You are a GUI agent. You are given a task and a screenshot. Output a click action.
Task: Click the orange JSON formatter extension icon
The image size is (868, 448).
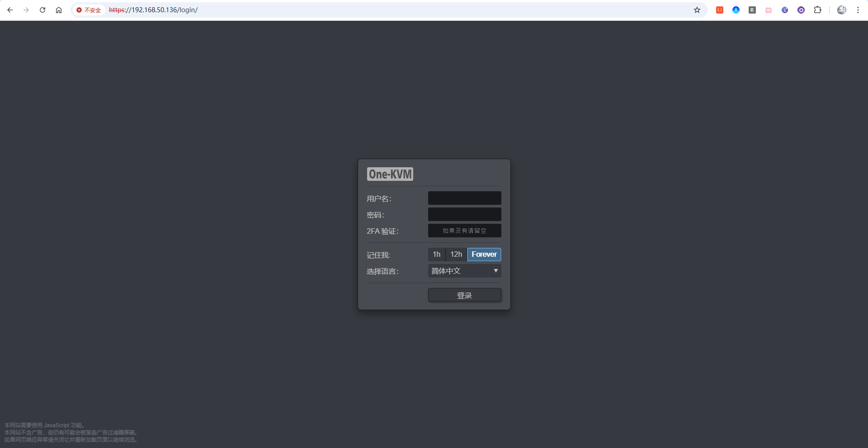[719, 9]
